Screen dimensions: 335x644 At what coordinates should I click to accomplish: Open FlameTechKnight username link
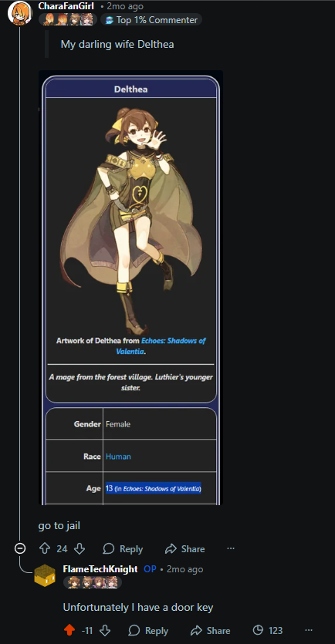pos(100,569)
